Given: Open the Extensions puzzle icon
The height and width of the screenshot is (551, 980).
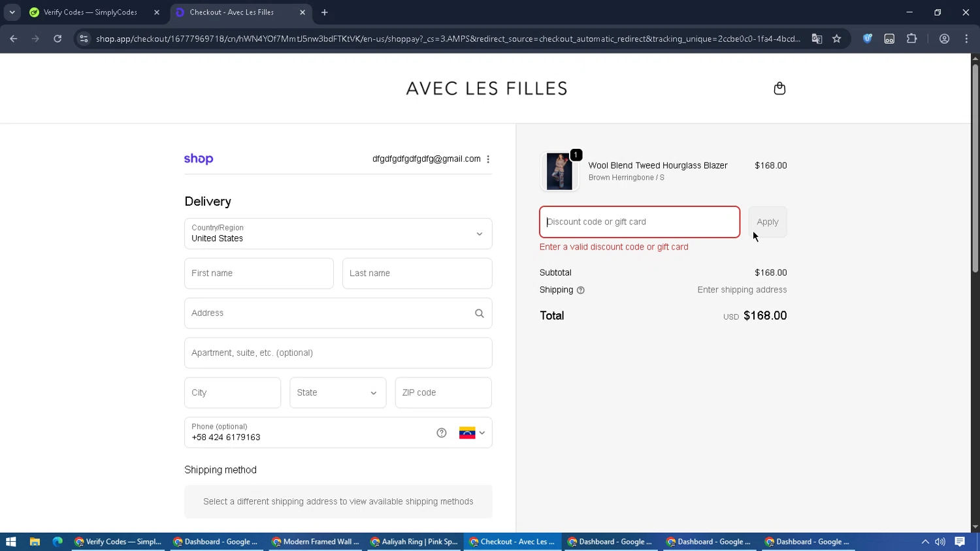Looking at the screenshot, I should coord(912,39).
